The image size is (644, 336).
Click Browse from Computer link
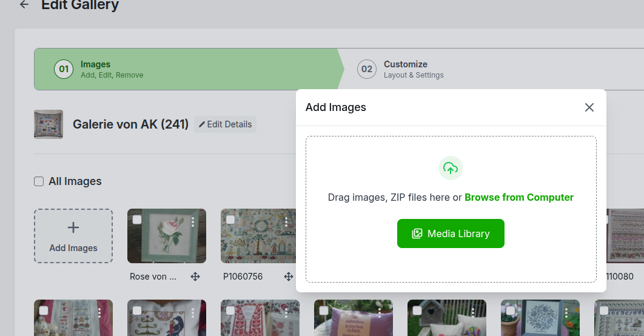click(519, 197)
